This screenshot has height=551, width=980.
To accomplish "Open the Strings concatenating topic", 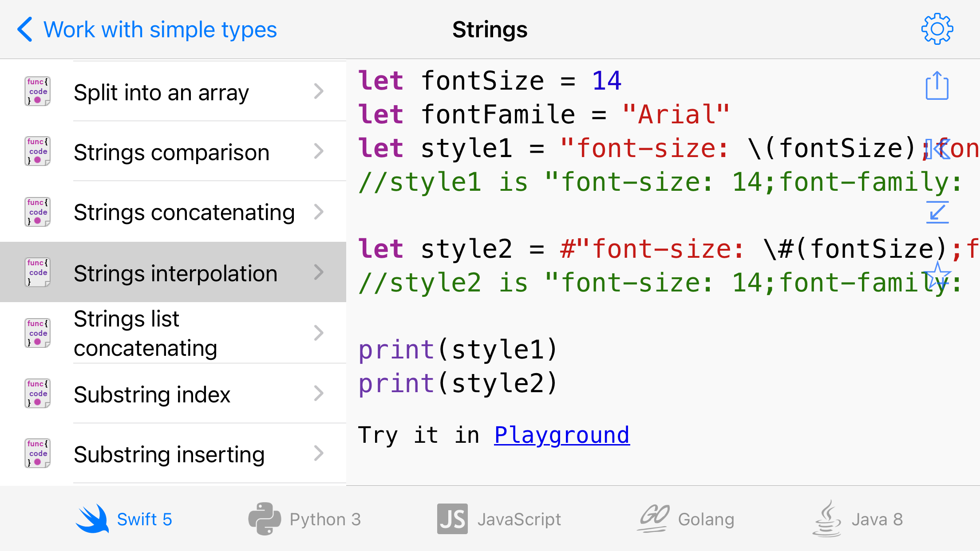I will pyautogui.click(x=173, y=212).
